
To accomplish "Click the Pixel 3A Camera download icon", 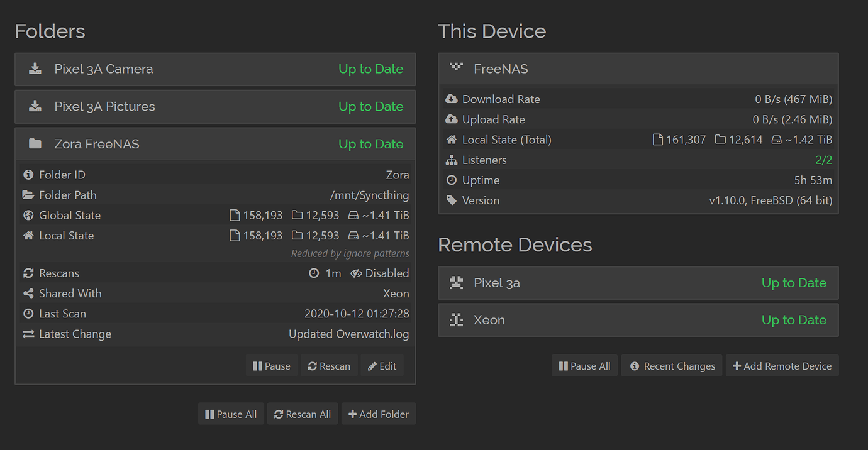I will tap(35, 69).
